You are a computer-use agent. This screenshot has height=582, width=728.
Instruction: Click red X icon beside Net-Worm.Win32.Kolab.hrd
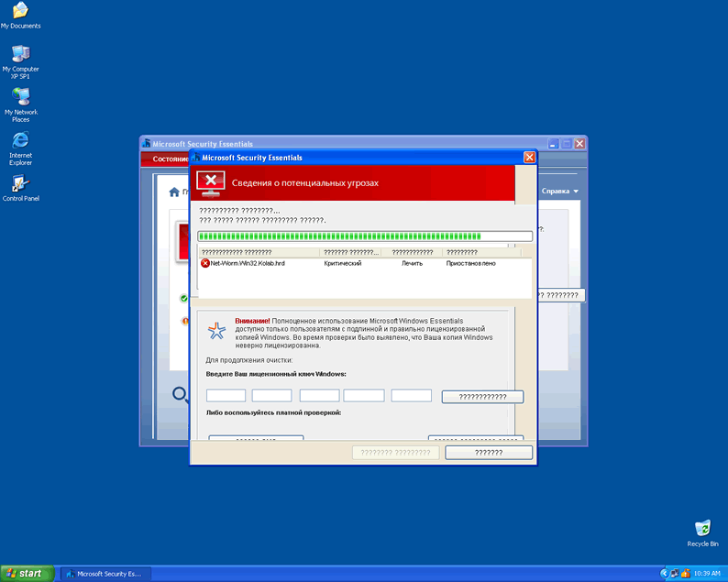coord(205,263)
